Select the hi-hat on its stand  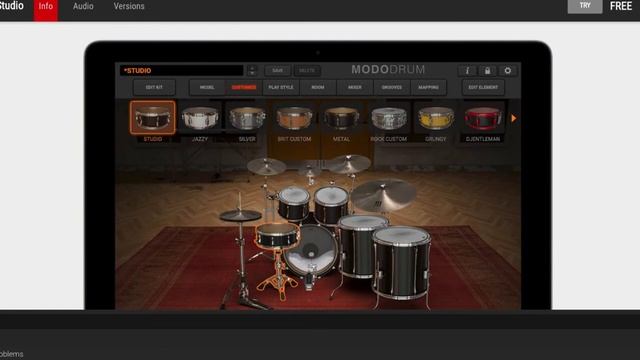(240, 215)
